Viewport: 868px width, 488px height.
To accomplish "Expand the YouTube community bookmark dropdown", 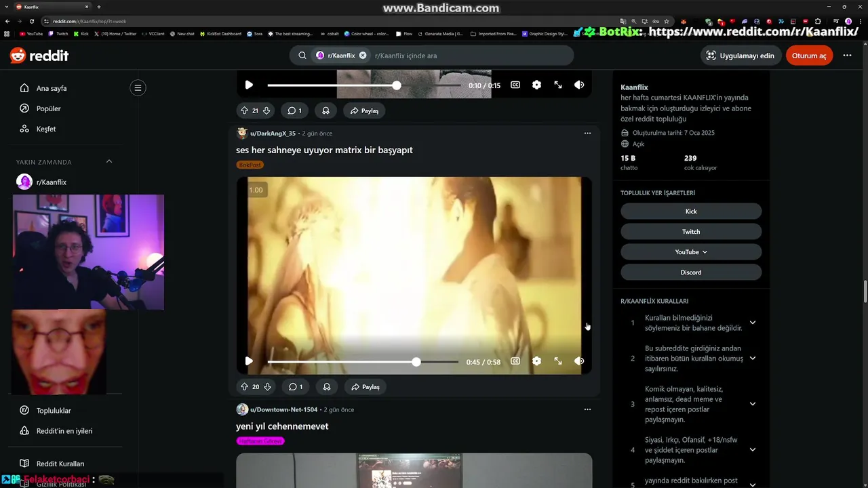I will click(691, 252).
